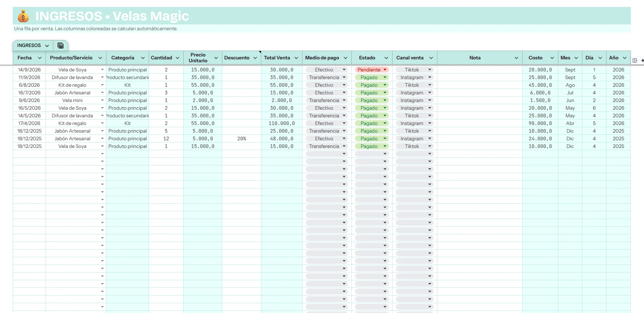
Task: Open the Fecha column filter arrow
Action: (40, 58)
